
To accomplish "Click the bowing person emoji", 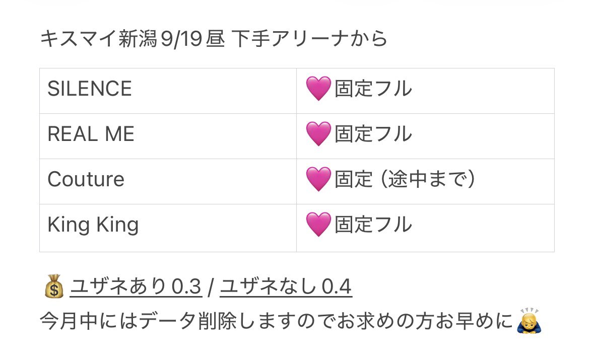I will pos(529,321).
